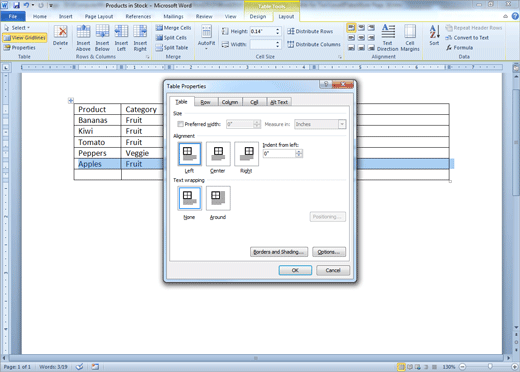Viewport: 520px width, 372px height.
Task: Click the Text Direction icon
Action: pos(388,38)
